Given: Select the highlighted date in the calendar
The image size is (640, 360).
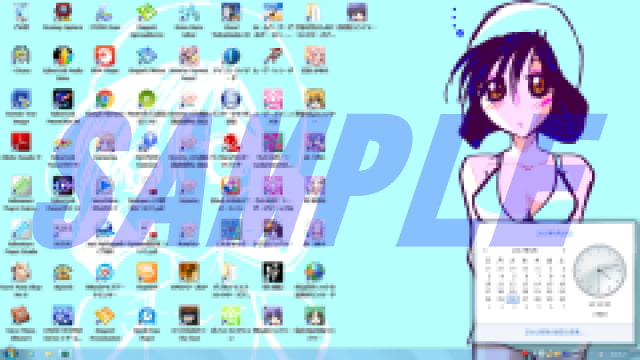Looking at the screenshot, I should point(513,299).
